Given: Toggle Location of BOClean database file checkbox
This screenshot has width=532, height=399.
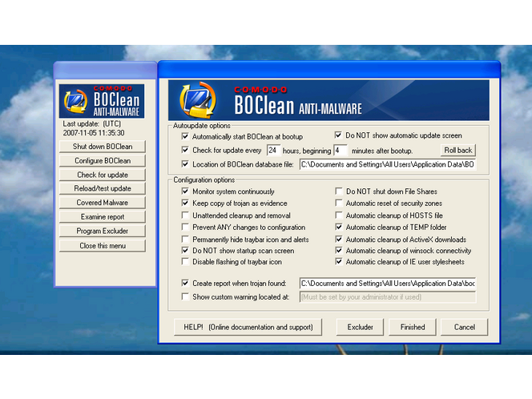Looking at the screenshot, I should pyautogui.click(x=185, y=164).
